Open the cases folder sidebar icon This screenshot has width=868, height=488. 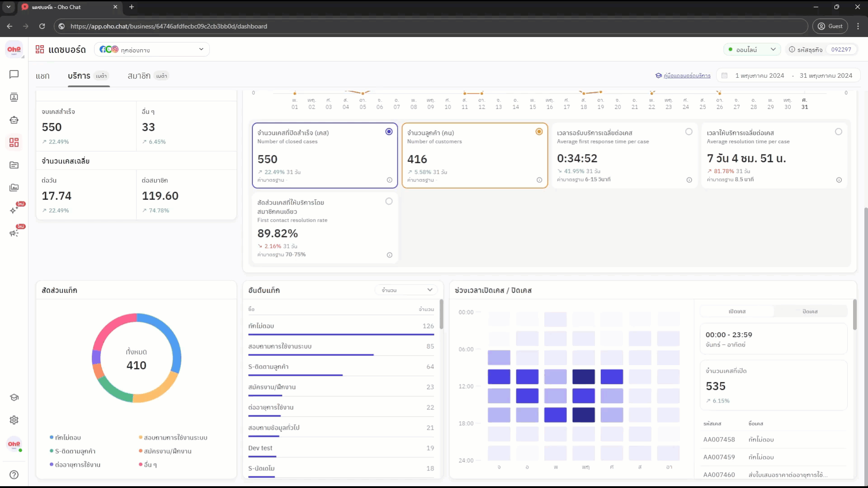point(14,165)
